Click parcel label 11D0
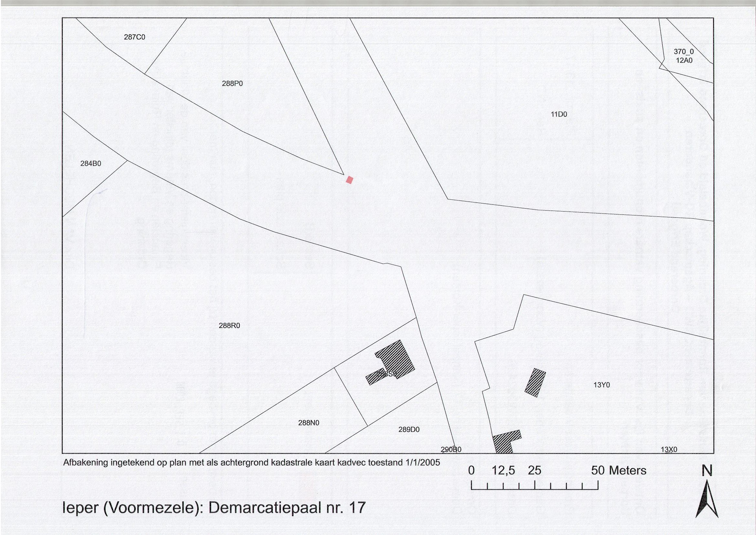The image size is (756, 535). 559,114
